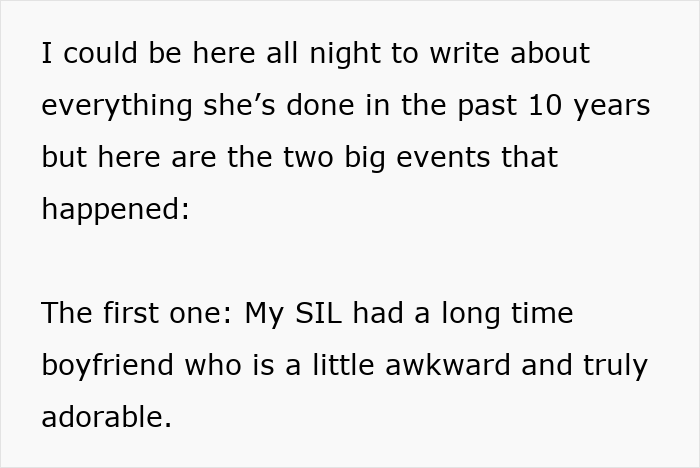
Task: Click the phrase "The first one:"
Action: pos(136,314)
